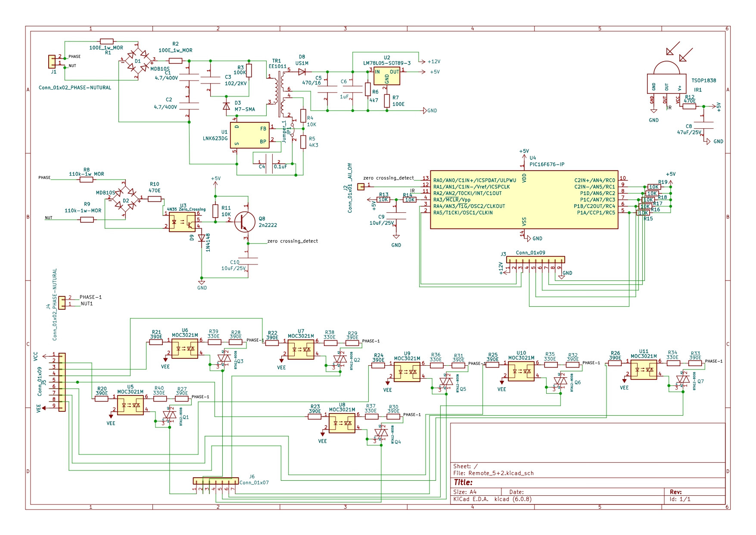
Task: Click the TSOP1838 IR receiver symbol
Action: [x=666, y=78]
